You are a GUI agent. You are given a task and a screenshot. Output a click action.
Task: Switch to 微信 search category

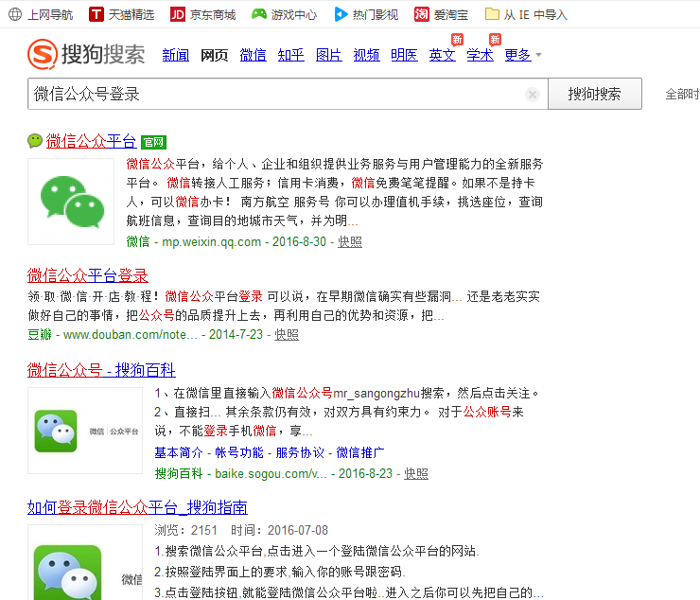point(253,55)
